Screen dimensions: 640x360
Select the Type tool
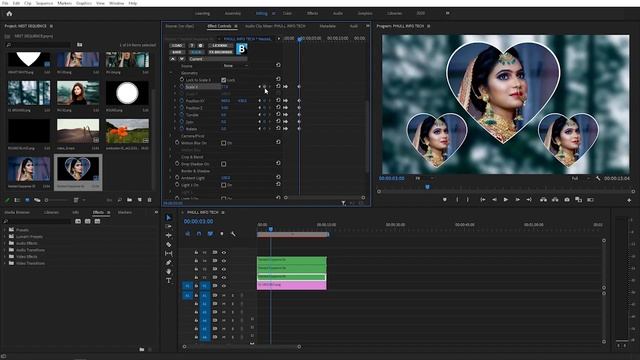click(169, 280)
